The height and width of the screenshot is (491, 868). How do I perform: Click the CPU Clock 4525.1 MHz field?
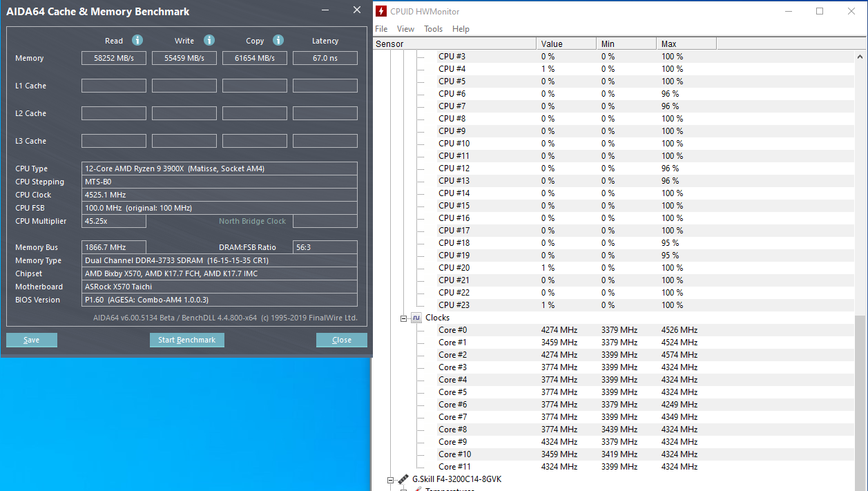pos(220,195)
